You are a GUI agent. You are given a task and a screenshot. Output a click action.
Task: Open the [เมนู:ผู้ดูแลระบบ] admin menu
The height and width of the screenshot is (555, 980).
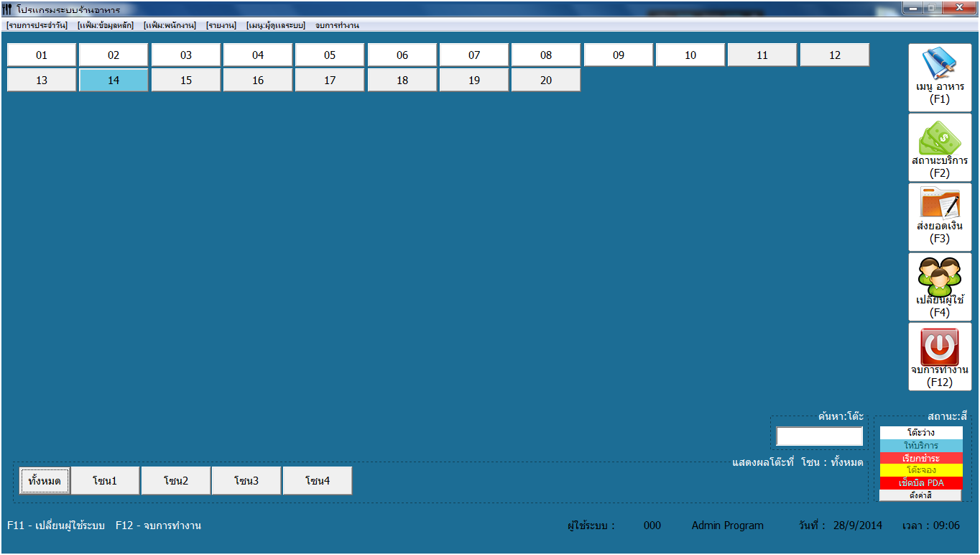coord(276,25)
